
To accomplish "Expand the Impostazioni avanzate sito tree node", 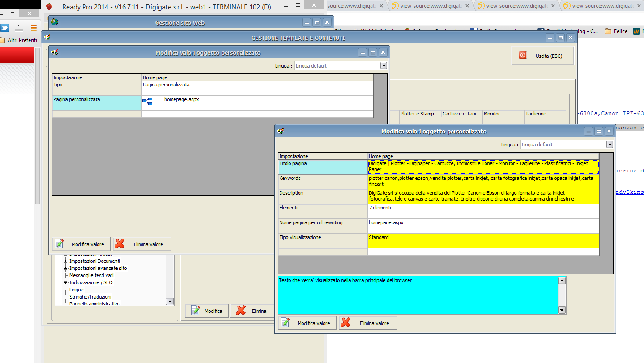I will tap(66, 268).
